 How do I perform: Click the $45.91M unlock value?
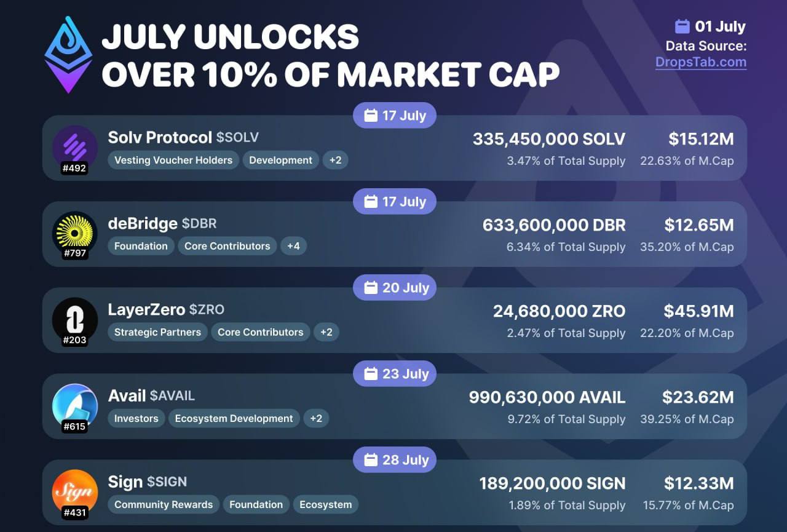point(698,311)
